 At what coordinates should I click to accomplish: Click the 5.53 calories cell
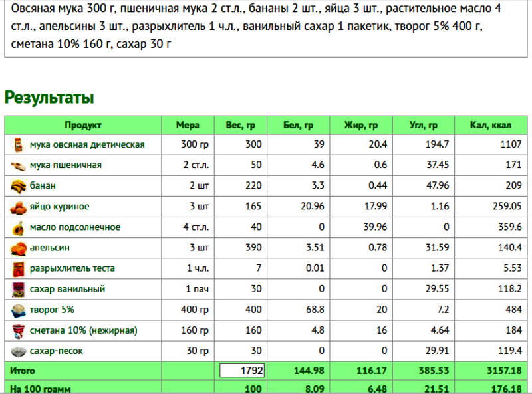coord(491,268)
